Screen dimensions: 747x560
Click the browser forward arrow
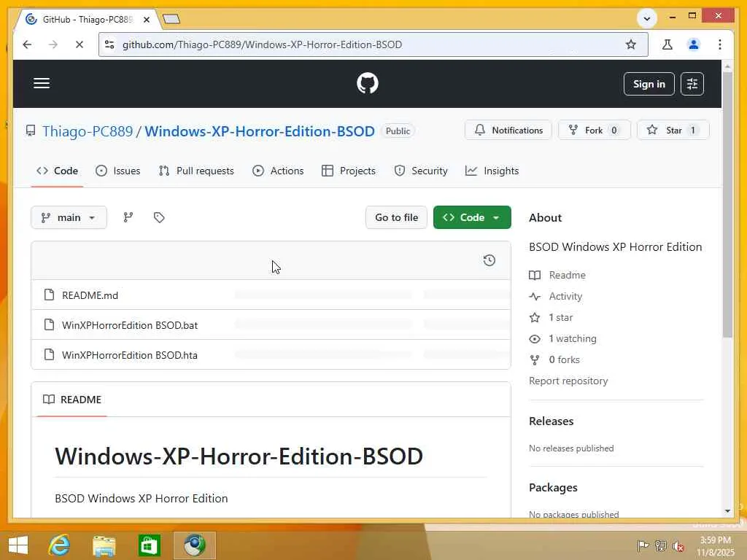point(53,44)
